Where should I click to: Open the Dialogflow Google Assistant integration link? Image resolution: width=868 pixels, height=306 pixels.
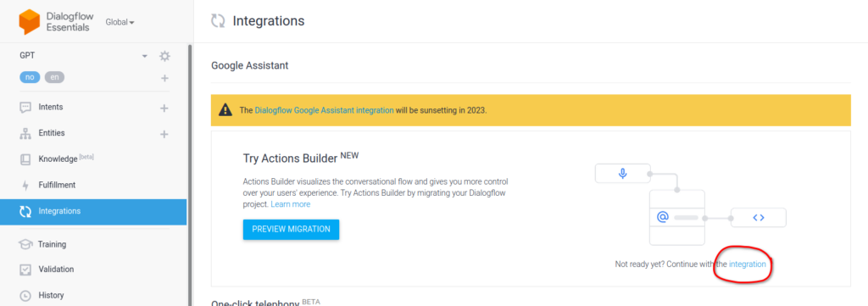pyautogui.click(x=325, y=110)
